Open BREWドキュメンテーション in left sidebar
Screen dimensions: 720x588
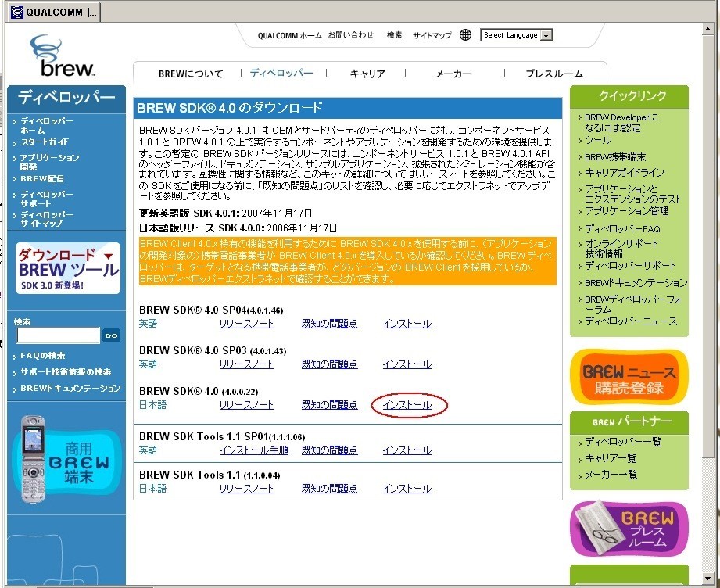pos(70,388)
